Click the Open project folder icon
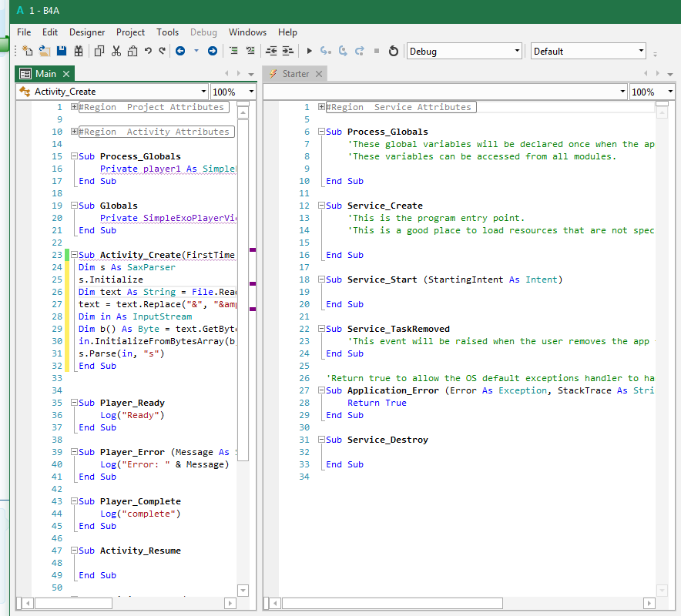The width and height of the screenshot is (681, 616). [45, 51]
